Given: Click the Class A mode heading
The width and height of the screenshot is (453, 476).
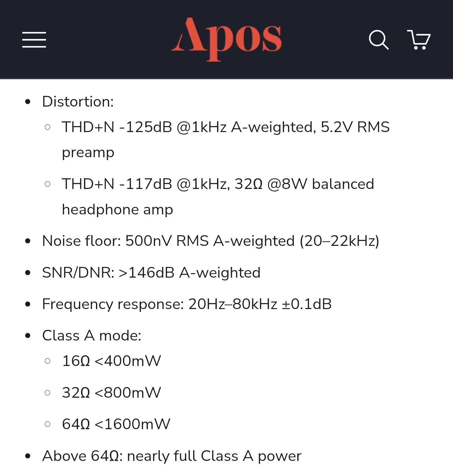Looking at the screenshot, I should (x=92, y=335).
